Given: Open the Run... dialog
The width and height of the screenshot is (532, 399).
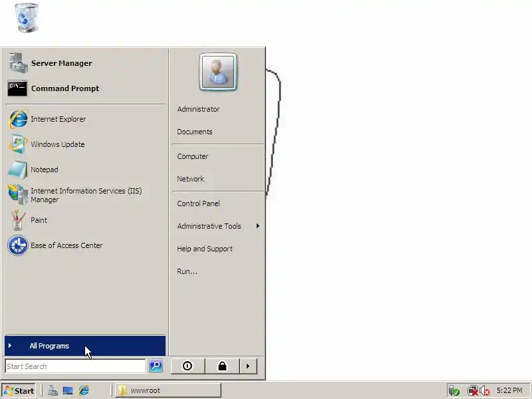Looking at the screenshot, I should [218, 271].
